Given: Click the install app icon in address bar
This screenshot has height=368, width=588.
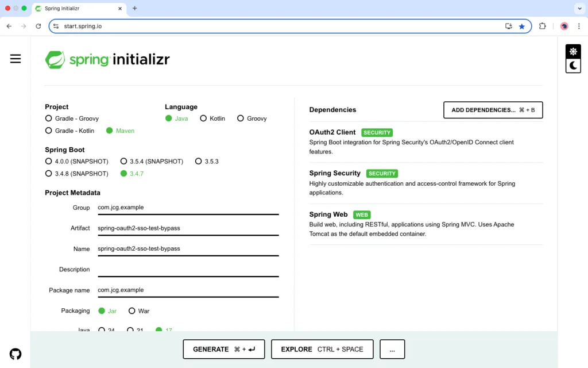Looking at the screenshot, I should click(x=509, y=26).
